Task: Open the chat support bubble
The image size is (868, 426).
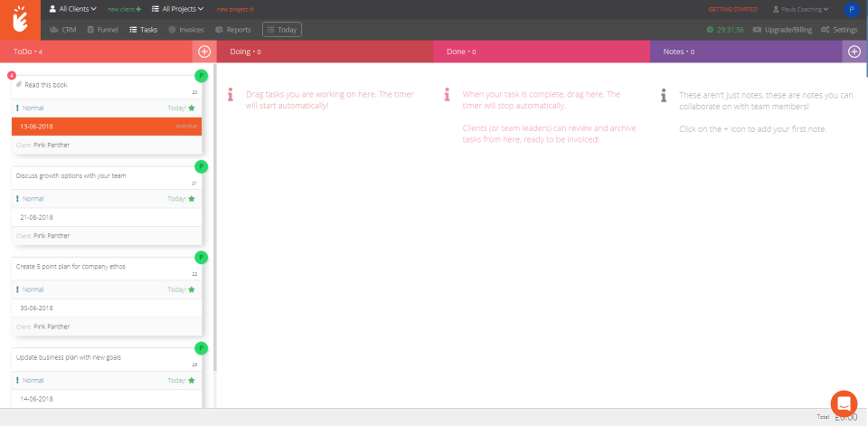Action: tap(844, 403)
